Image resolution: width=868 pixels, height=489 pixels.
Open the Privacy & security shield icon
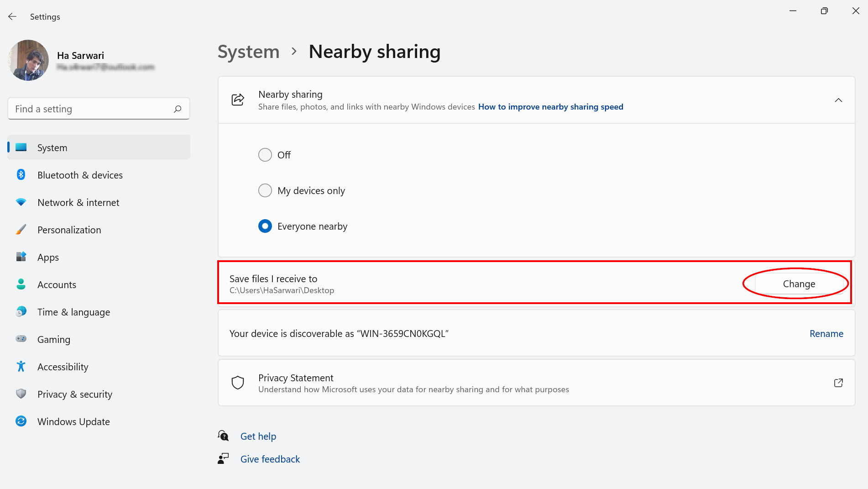(x=21, y=394)
